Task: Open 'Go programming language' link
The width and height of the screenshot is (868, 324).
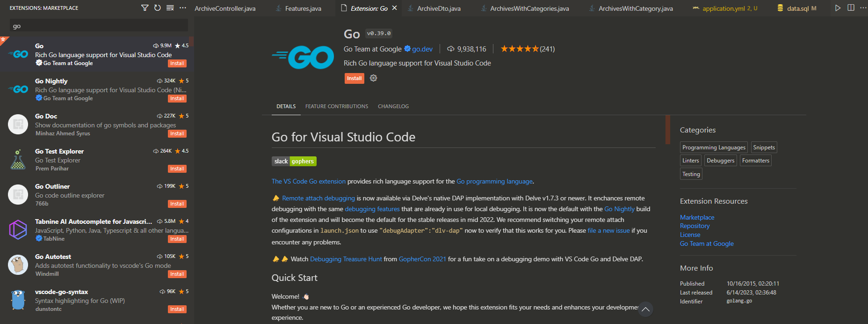Action: pyautogui.click(x=494, y=182)
